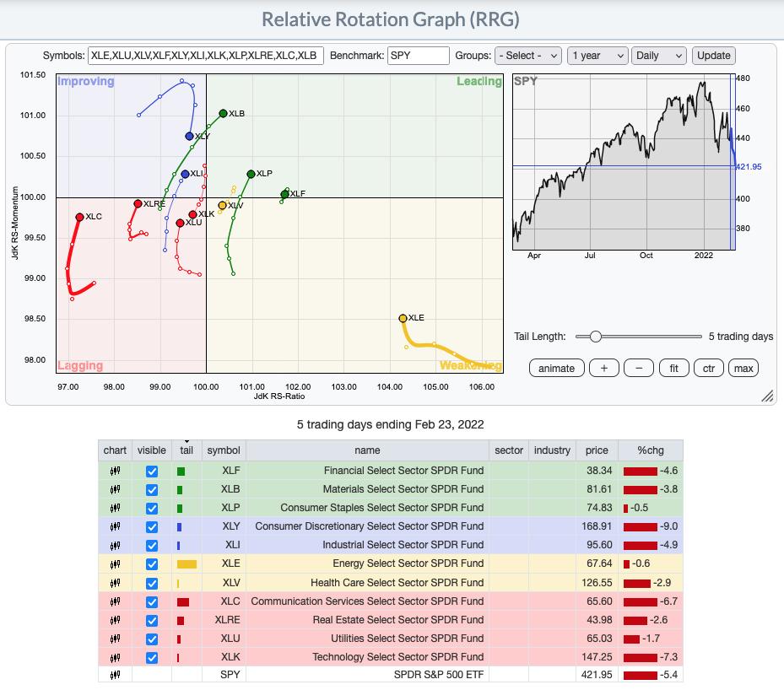This screenshot has width=784, height=690.
Task: Click the fit button
Action: (674, 369)
